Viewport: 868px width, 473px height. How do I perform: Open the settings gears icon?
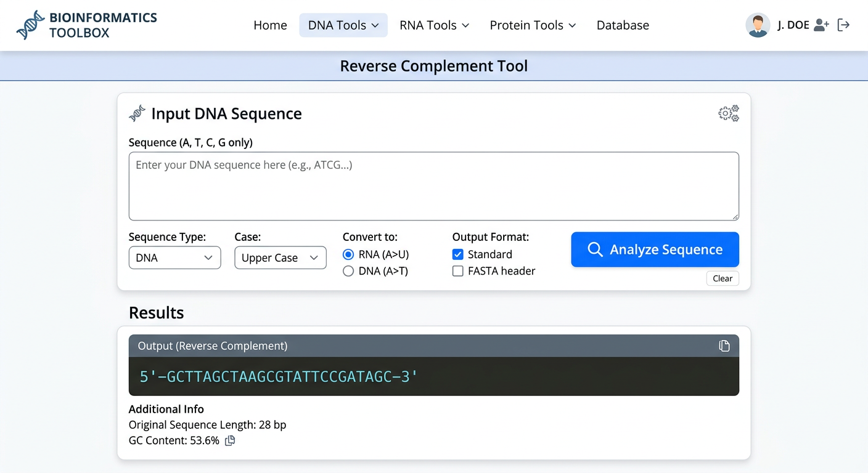[x=728, y=113]
